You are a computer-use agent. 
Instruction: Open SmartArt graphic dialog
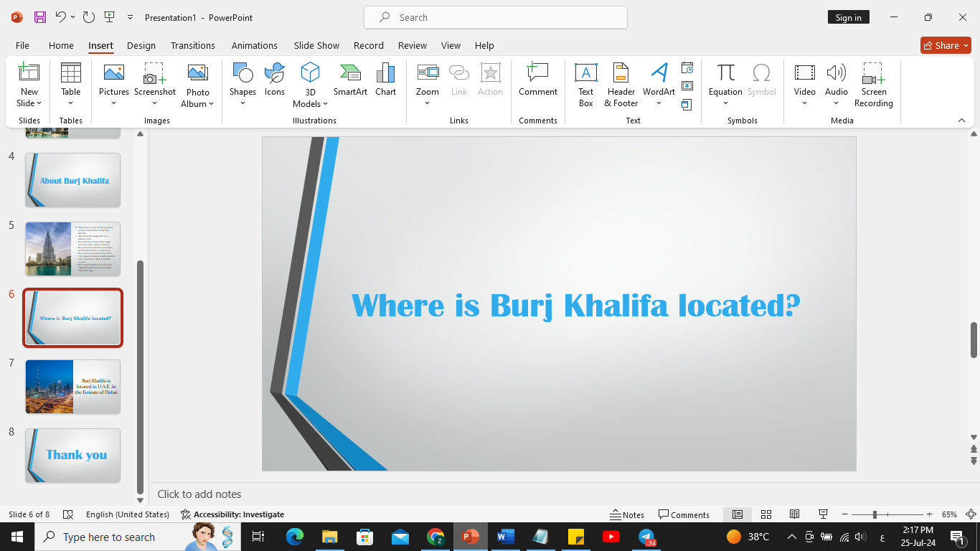click(350, 79)
